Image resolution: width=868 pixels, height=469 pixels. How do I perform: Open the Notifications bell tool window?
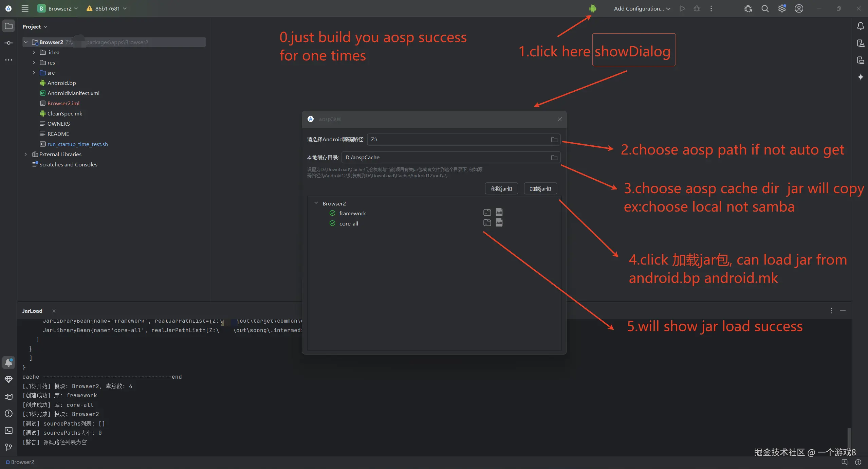(861, 26)
